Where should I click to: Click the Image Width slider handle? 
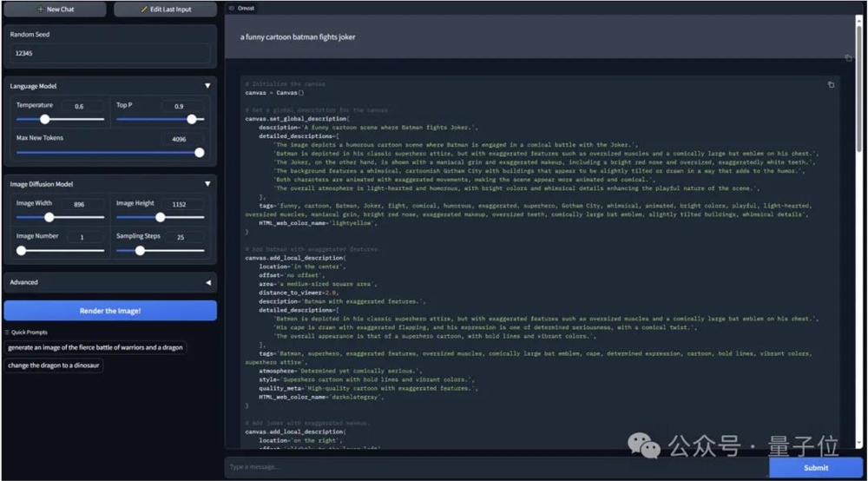click(49, 218)
